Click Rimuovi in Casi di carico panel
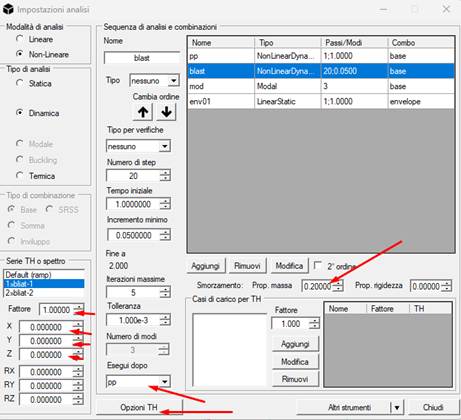Viewport: 461px width, 420px height. click(295, 379)
